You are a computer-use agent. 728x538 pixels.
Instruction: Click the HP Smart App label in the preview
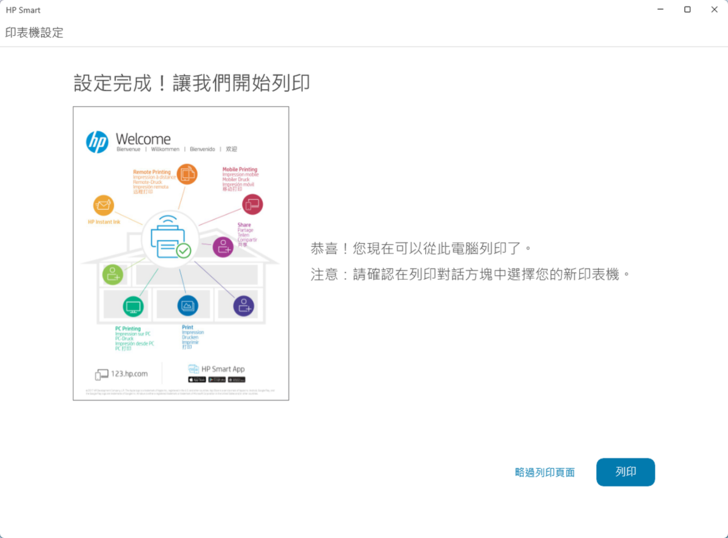[222, 369]
